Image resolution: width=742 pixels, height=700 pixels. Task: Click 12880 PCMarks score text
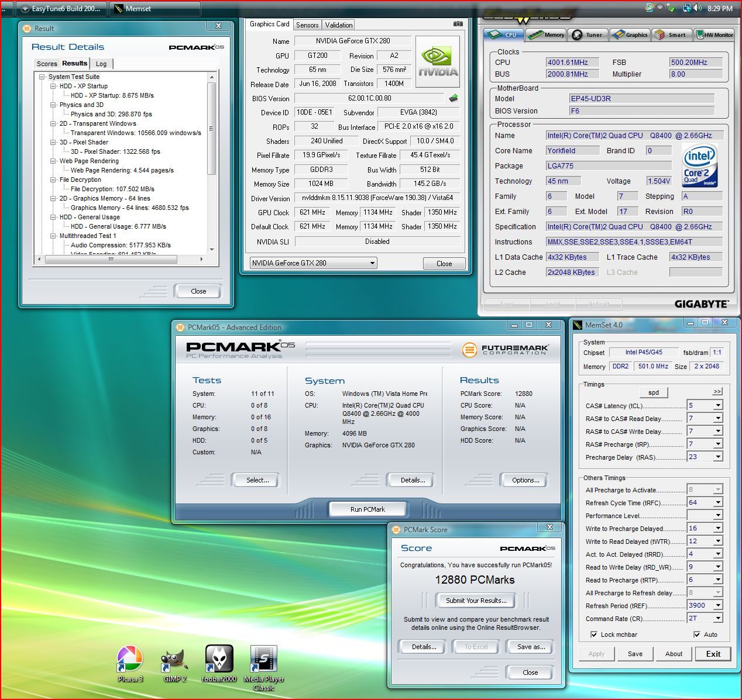tap(475, 580)
